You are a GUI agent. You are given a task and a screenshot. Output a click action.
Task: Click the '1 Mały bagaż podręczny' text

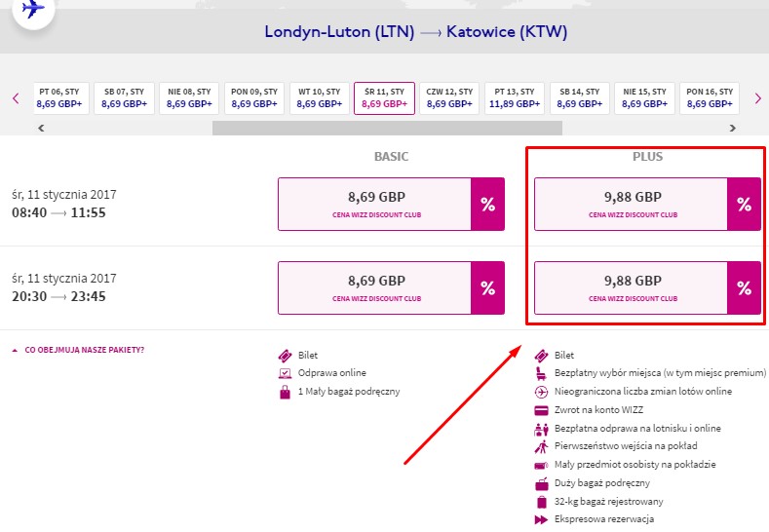(349, 392)
